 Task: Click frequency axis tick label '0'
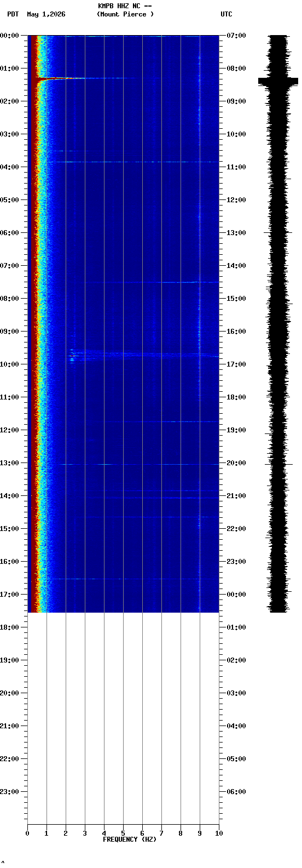click(27, 833)
